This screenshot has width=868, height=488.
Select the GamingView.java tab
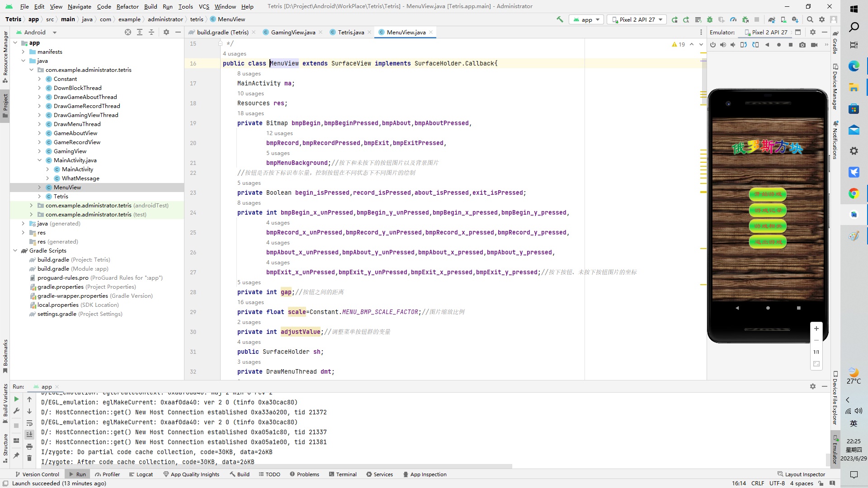(x=292, y=32)
